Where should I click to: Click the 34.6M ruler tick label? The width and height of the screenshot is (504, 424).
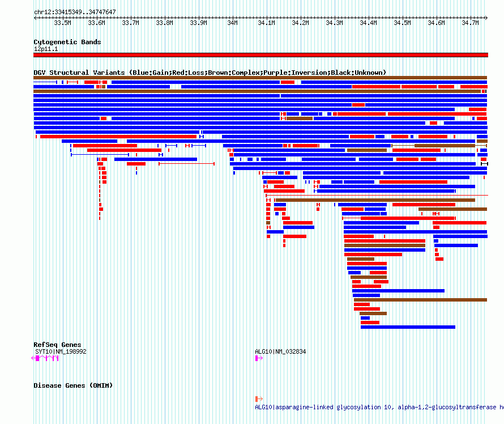[436, 23]
